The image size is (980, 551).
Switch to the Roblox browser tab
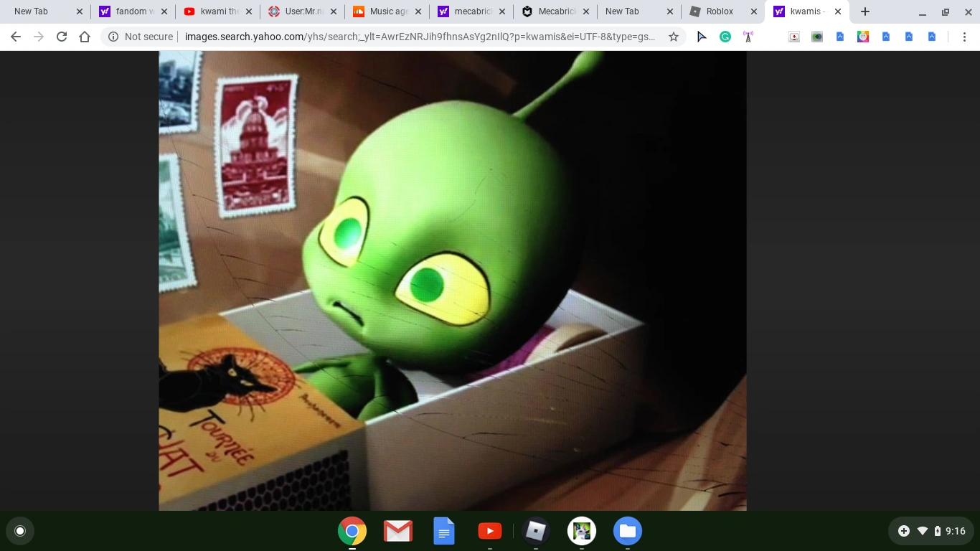click(717, 11)
